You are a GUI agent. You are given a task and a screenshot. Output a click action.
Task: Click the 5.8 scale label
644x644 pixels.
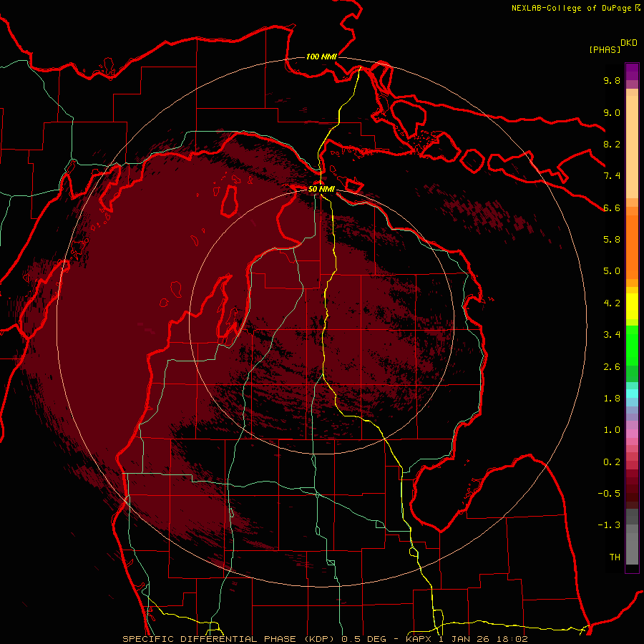click(x=612, y=240)
